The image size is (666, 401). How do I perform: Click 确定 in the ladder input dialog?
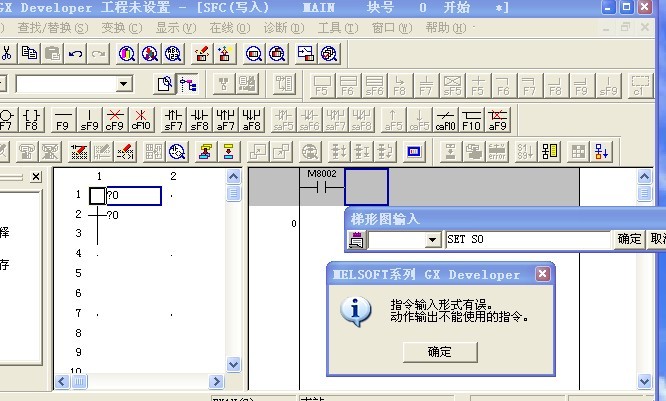tap(629, 240)
